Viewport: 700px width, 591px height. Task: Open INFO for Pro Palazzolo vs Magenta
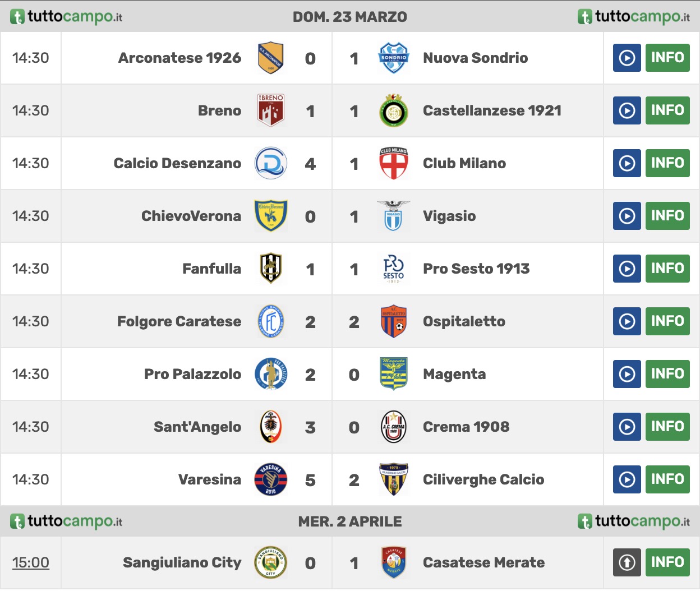click(x=667, y=374)
